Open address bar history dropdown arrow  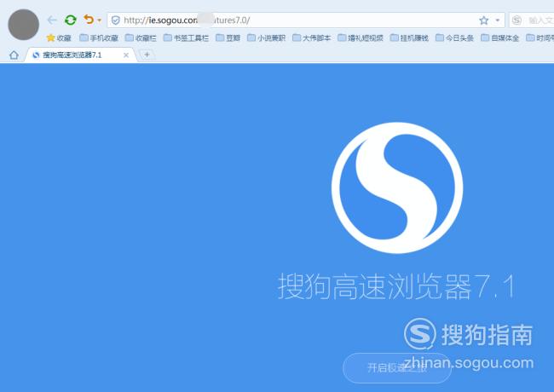pos(498,20)
